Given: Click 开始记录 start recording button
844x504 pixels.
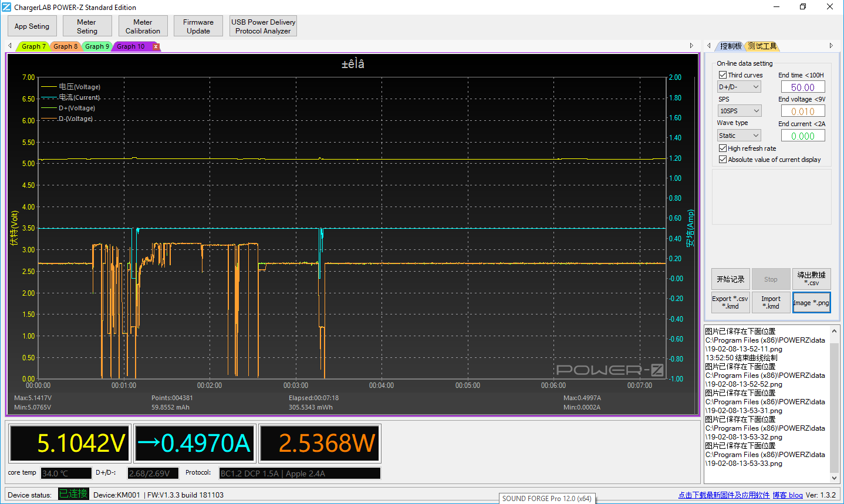Looking at the screenshot, I should (731, 279).
